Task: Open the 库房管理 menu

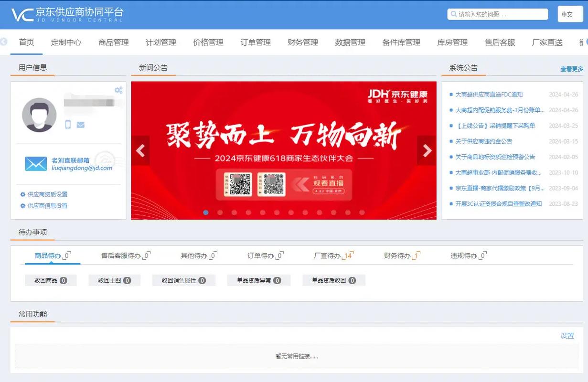Action: click(452, 42)
